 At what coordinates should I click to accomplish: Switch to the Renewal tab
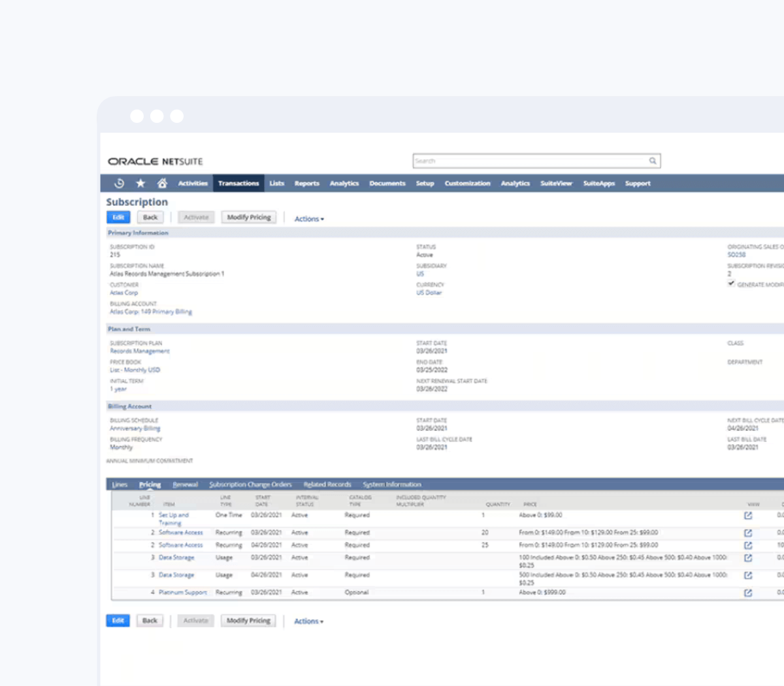(186, 485)
